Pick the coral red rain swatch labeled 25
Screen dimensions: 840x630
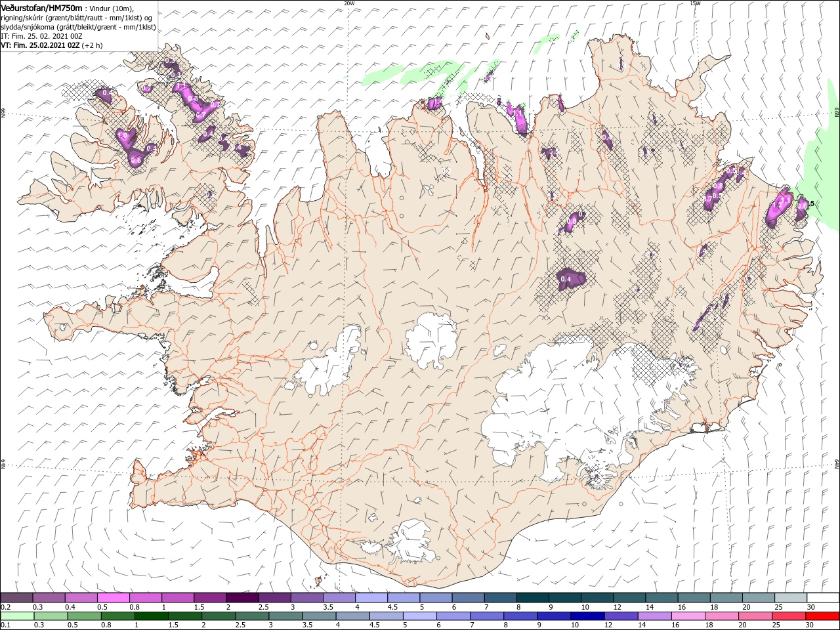point(787,616)
